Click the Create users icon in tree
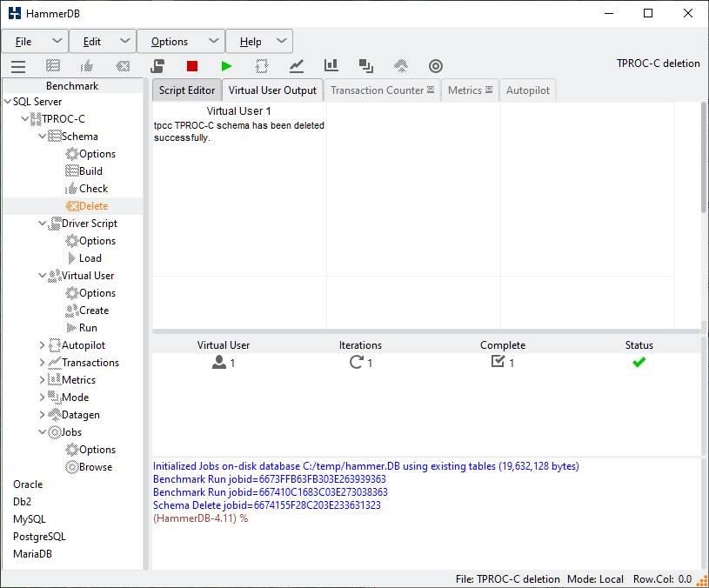Screen dimensions: 709x588 (72, 311)
